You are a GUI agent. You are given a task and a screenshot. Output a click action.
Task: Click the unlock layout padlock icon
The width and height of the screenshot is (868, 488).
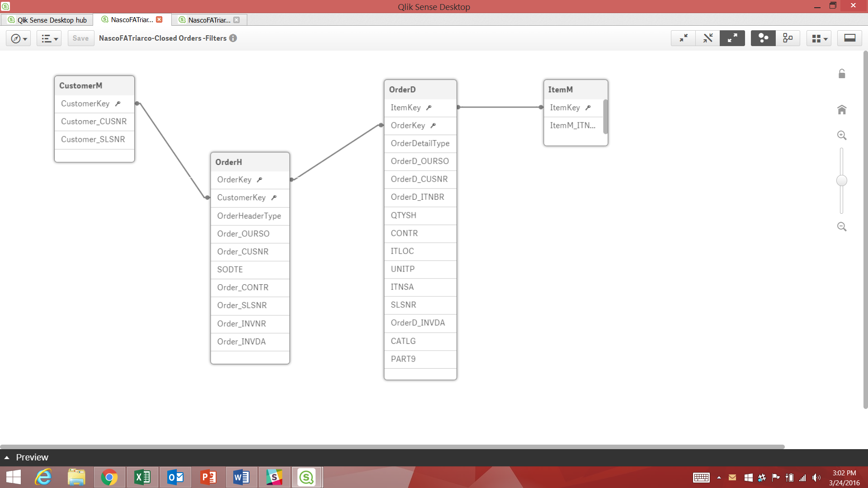(x=841, y=74)
